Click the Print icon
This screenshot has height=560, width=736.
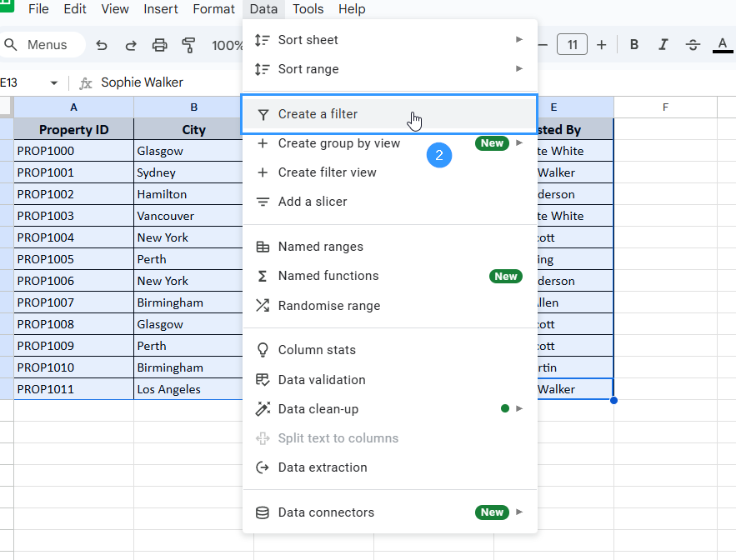point(159,45)
